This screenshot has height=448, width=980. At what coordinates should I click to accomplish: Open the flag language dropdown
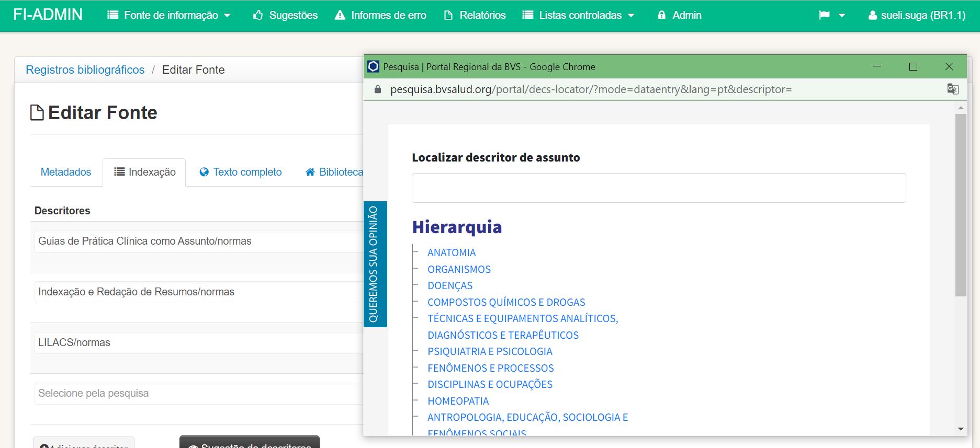coord(832,15)
